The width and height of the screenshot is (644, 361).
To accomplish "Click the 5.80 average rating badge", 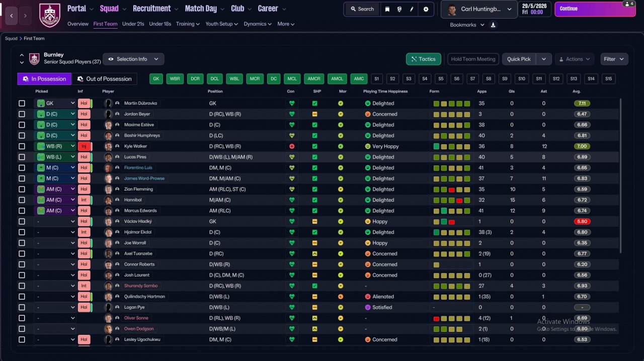I will (582, 221).
